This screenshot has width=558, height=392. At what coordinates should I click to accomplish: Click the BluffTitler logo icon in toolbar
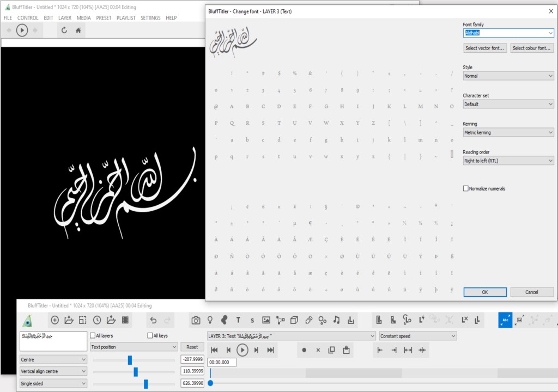click(x=27, y=321)
